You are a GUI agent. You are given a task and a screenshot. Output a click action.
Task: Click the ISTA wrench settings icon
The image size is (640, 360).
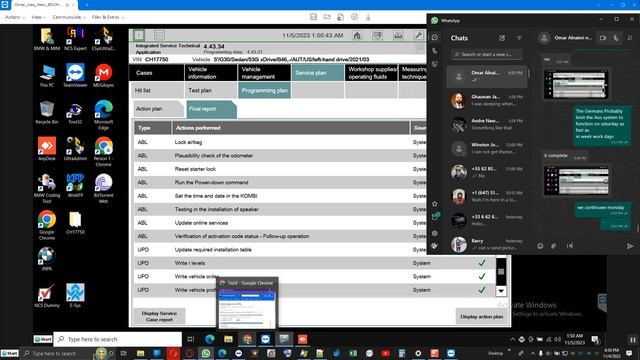419,36
